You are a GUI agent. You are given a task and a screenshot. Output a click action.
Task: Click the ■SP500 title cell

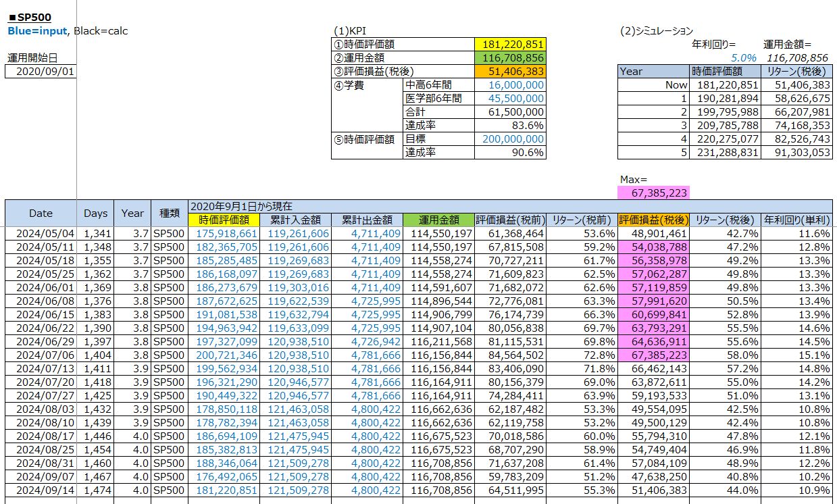click(30, 18)
